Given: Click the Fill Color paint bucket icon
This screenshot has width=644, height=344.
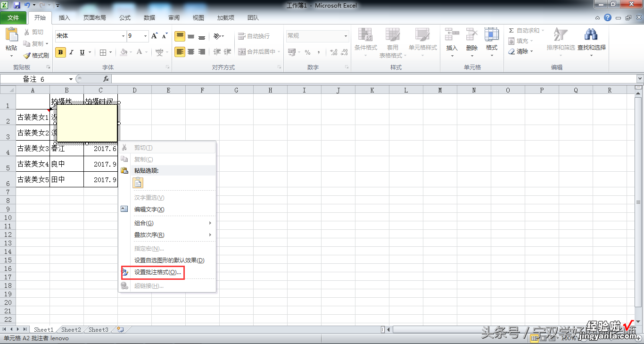Looking at the screenshot, I should pos(124,52).
